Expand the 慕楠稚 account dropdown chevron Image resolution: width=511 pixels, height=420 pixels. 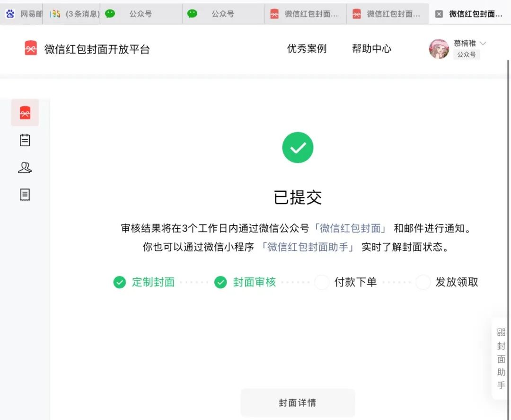(x=483, y=43)
